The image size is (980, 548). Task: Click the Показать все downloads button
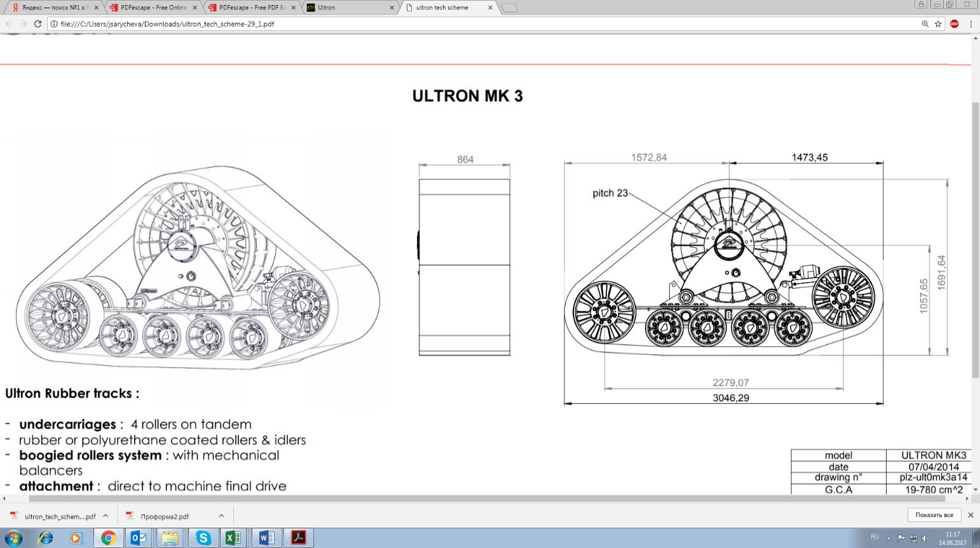[934, 515]
